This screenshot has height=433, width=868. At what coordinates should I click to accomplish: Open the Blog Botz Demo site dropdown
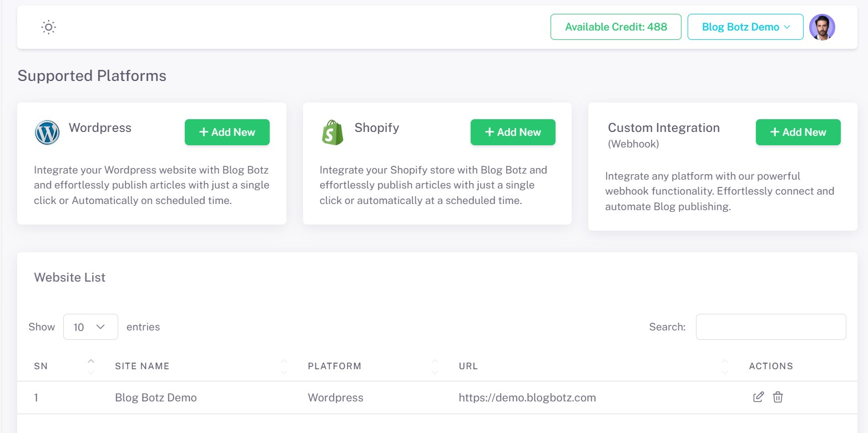point(745,27)
